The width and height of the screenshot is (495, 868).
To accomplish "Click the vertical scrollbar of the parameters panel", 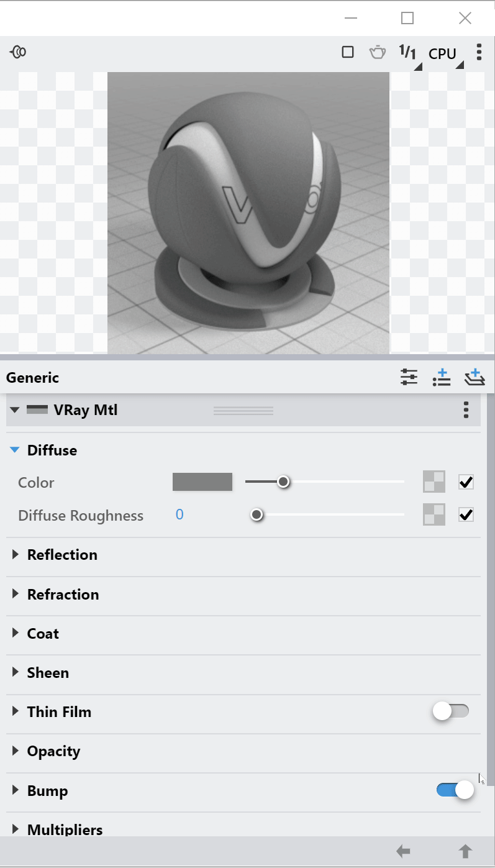I will click(x=491, y=590).
